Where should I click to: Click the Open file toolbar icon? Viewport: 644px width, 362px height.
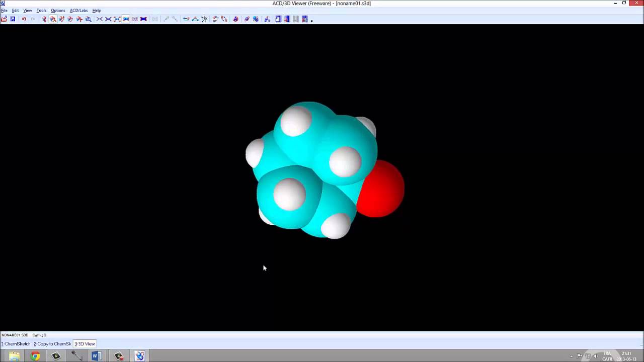(4, 19)
